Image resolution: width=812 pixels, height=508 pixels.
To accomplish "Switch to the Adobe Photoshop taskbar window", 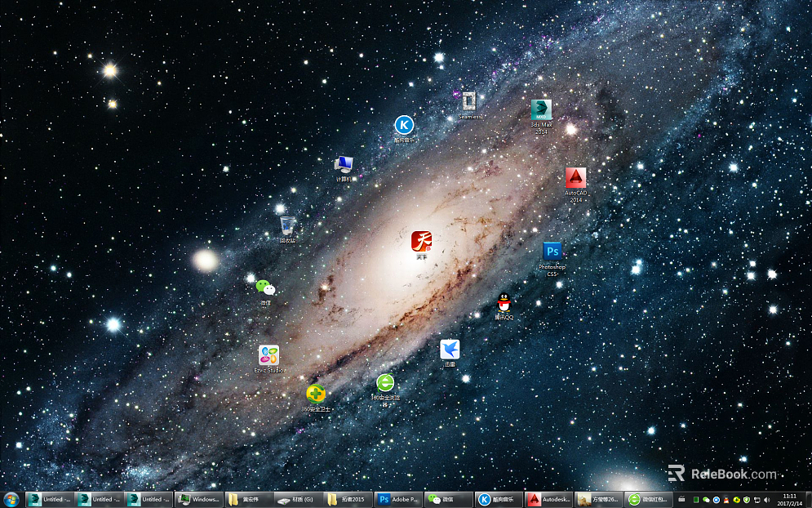I will point(400,499).
